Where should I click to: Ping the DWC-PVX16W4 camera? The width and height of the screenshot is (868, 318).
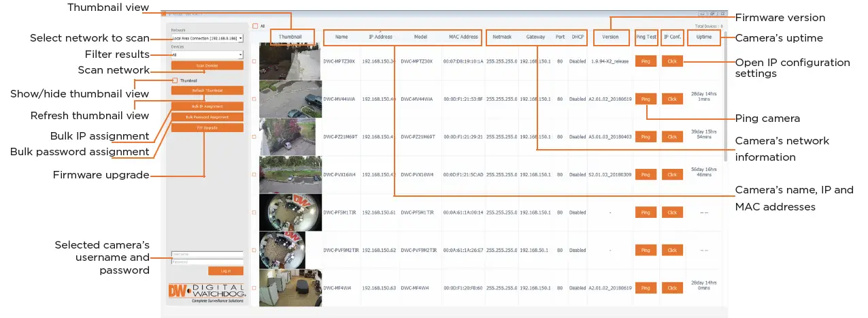[x=646, y=174]
